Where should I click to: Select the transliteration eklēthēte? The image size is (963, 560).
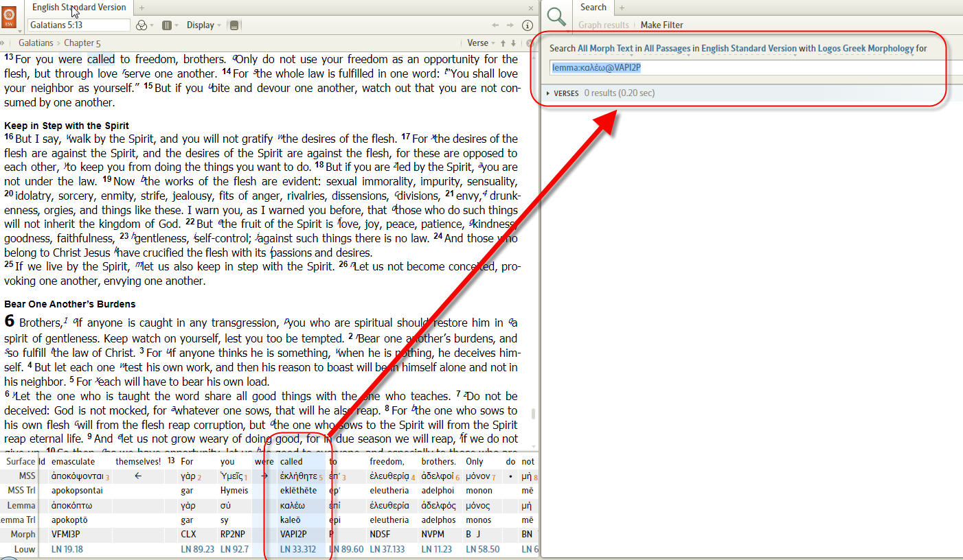pyautogui.click(x=298, y=491)
